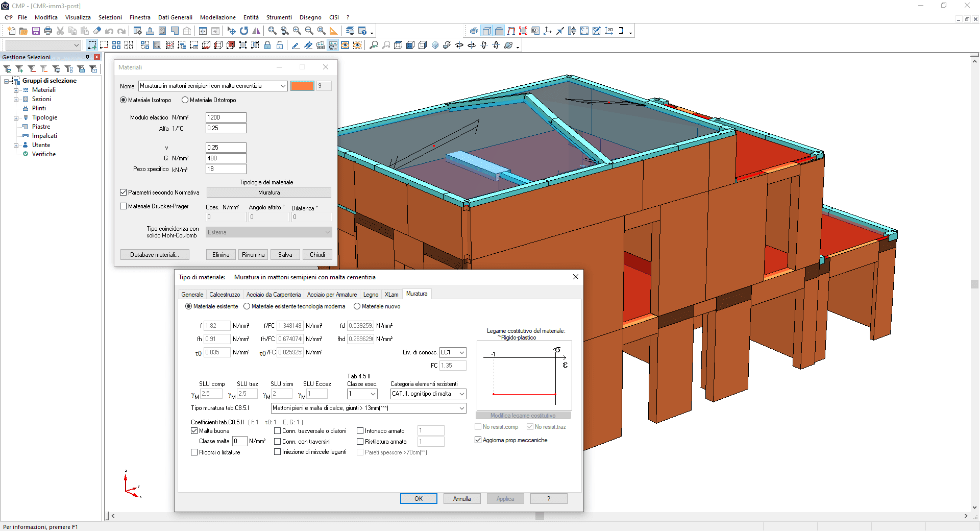The height and width of the screenshot is (531, 980).
Task: Click the Modulo elastico input field
Action: [226, 117]
